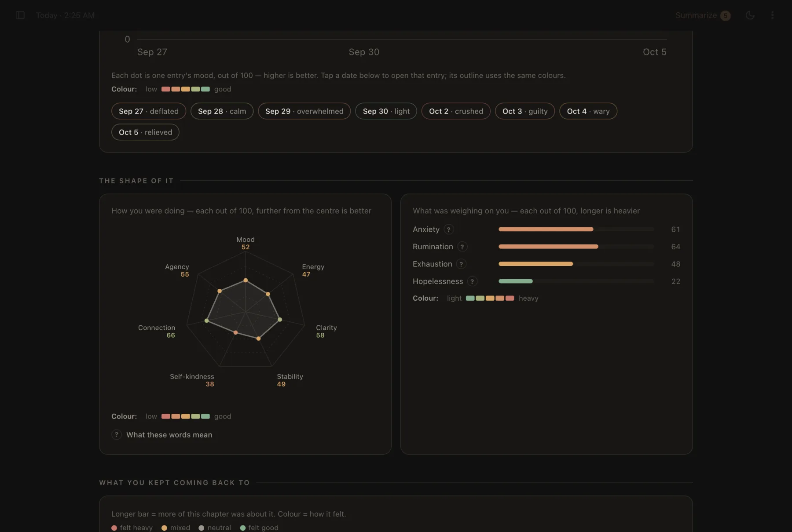Open the Sep 28 calm entry

[x=222, y=111]
